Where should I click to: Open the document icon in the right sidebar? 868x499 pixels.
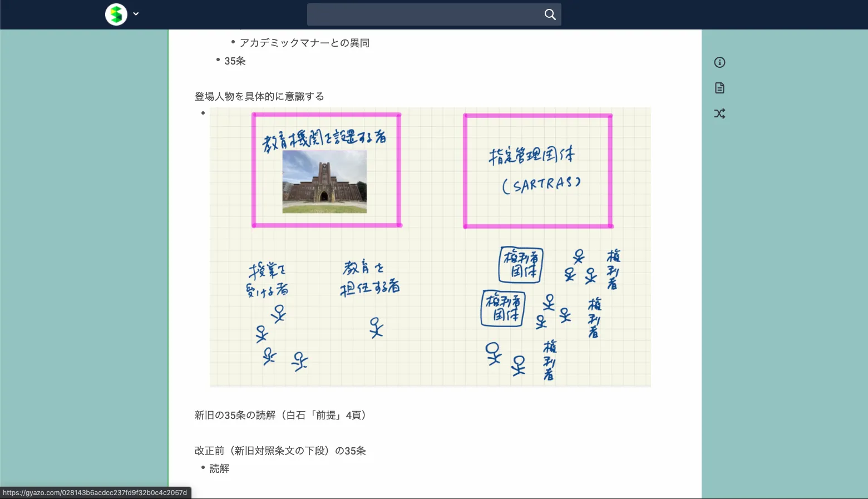click(719, 88)
